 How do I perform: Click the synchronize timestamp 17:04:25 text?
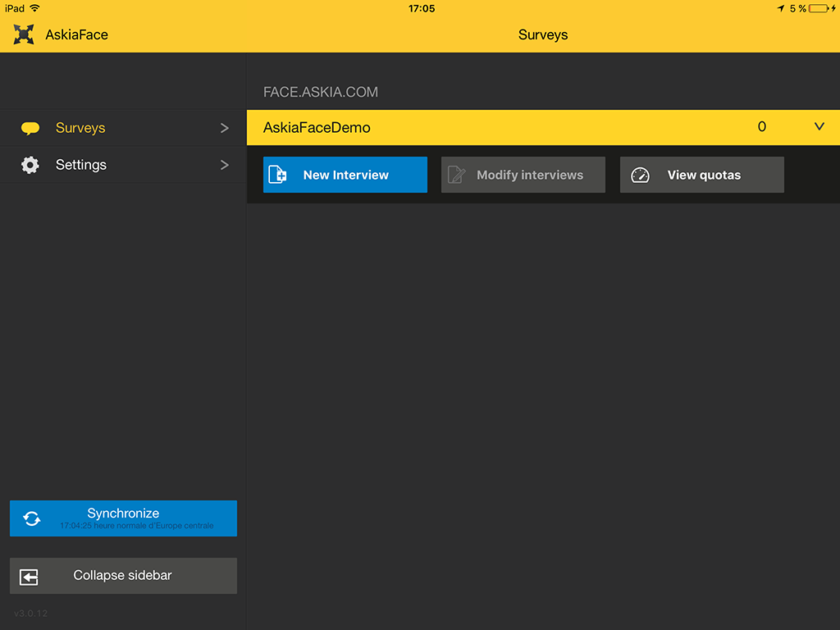(137, 526)
